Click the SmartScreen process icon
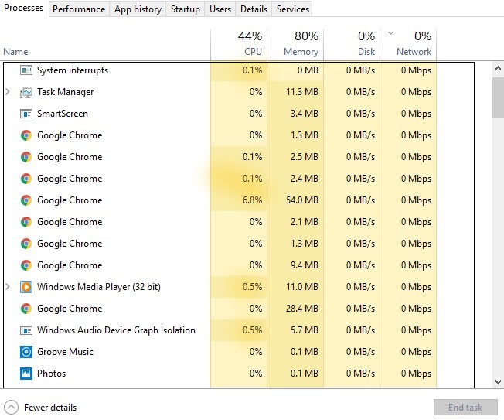504x420 pixels. coord(26,114)
